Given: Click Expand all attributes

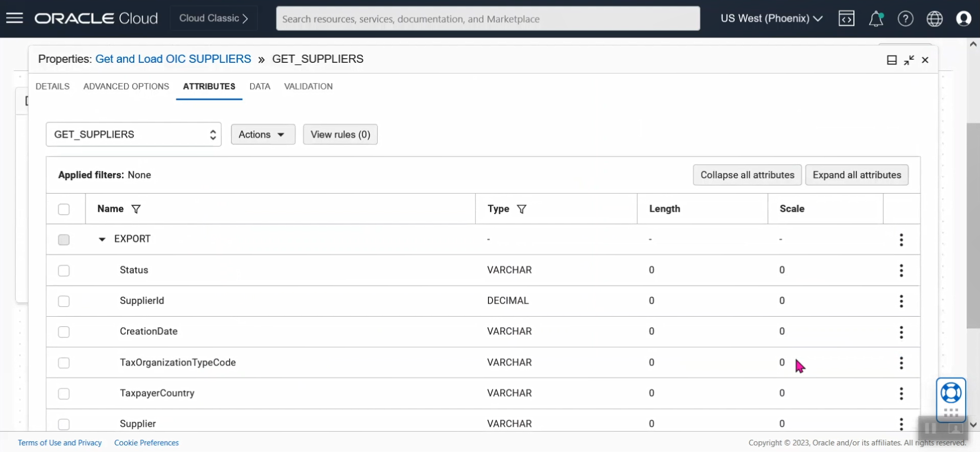Looking at the screenshot, I should click(x=857, y=175).
